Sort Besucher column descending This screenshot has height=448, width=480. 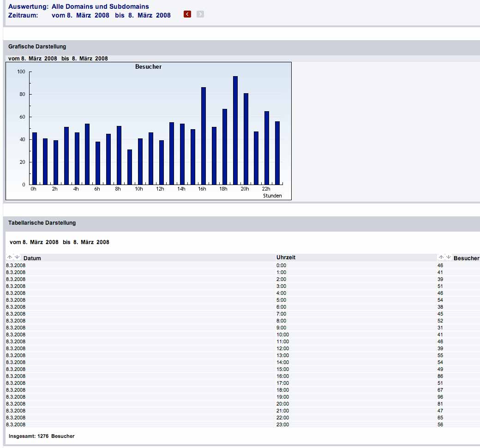point(448,257)
